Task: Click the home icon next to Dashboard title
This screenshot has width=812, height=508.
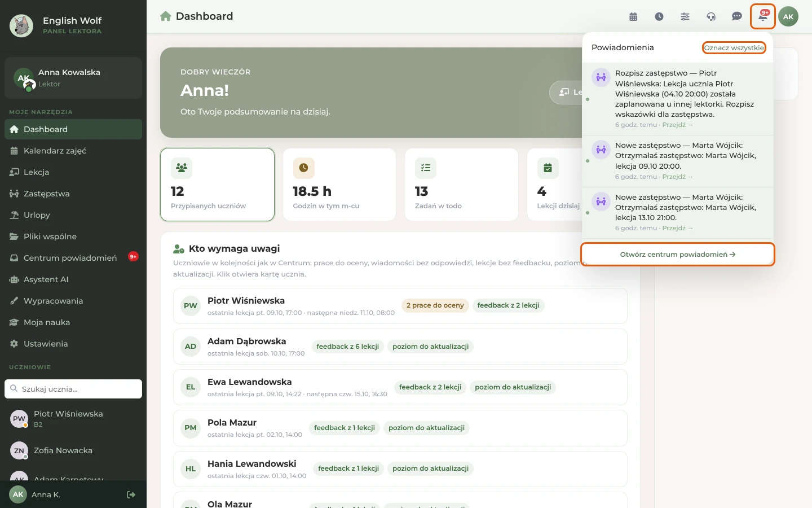Action: (166, 16)
